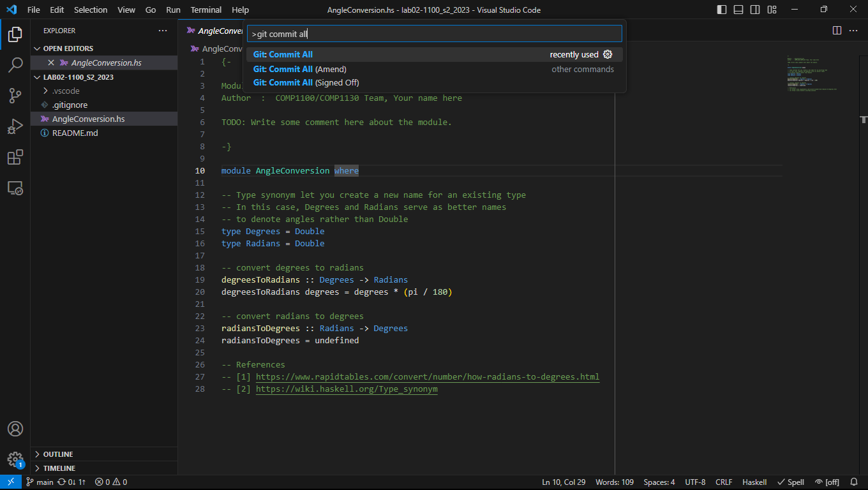Image resolution: width=868 pixels, height=490 pixels.
Task: Click the remote window indicator in status bar
Action: tap(11, 482)
